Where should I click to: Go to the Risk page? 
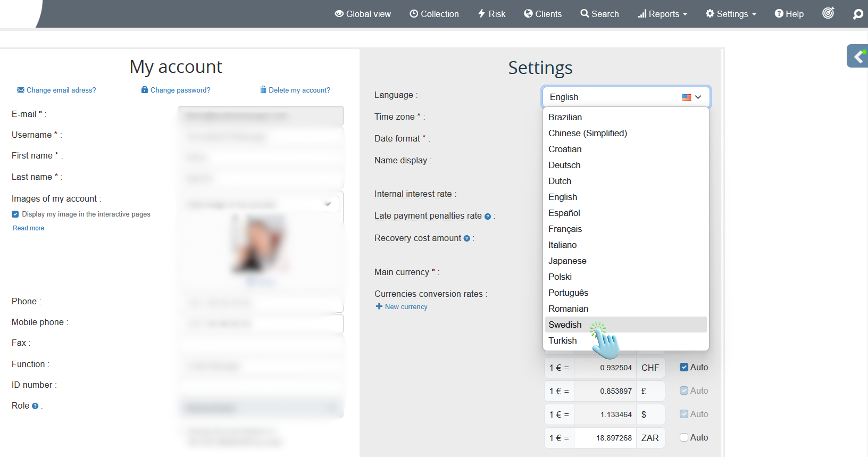point(491,14)
